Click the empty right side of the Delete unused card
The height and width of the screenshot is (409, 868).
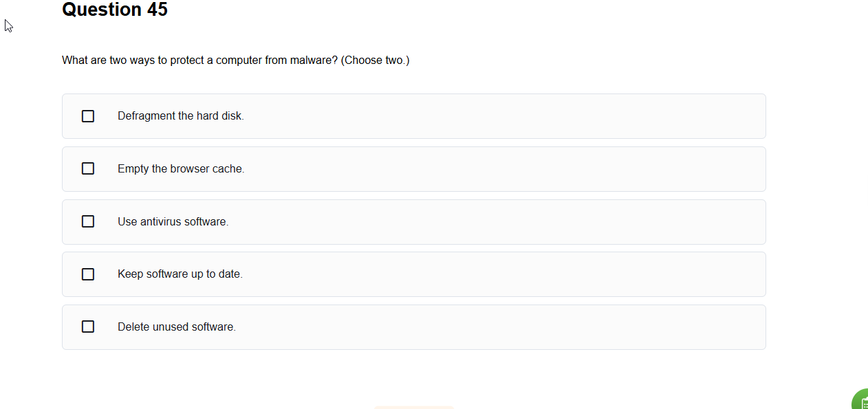point(550,327)
